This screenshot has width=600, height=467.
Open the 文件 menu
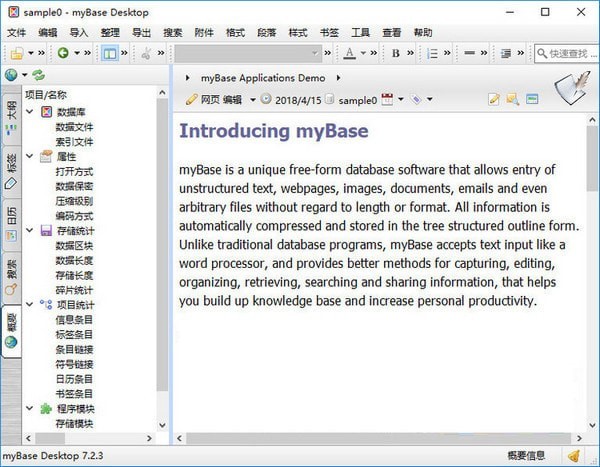pos(16,33)
